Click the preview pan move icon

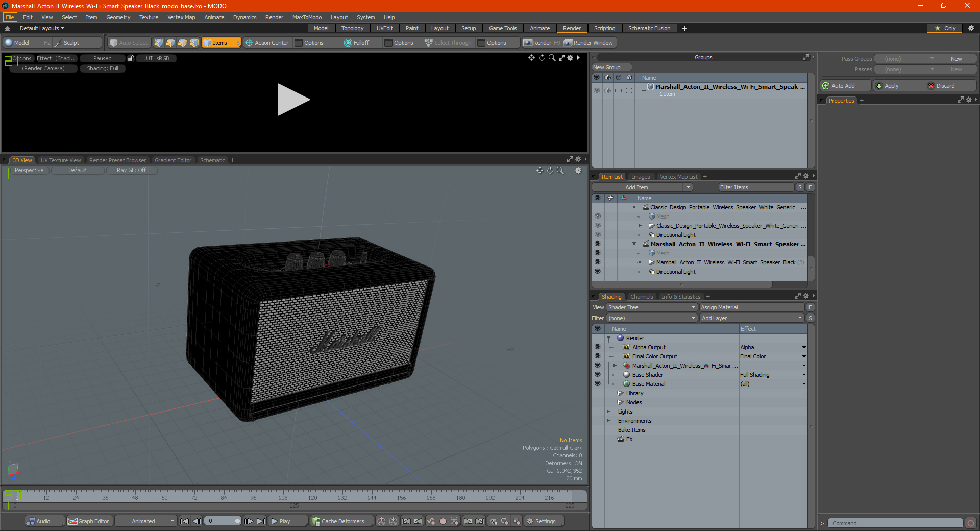click(532, 58)
